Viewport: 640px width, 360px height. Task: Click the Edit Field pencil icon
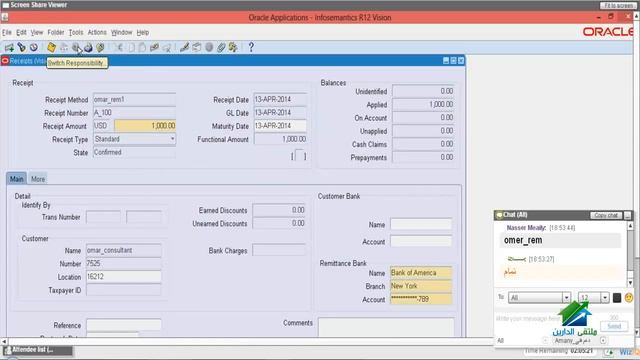184,47
